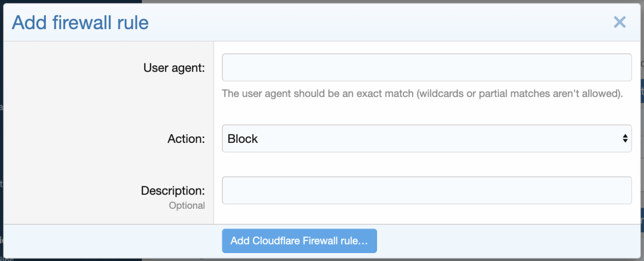Click the "User agent:" field label
The height and width of the screenshot is (261, 644).
coord(174,68)
